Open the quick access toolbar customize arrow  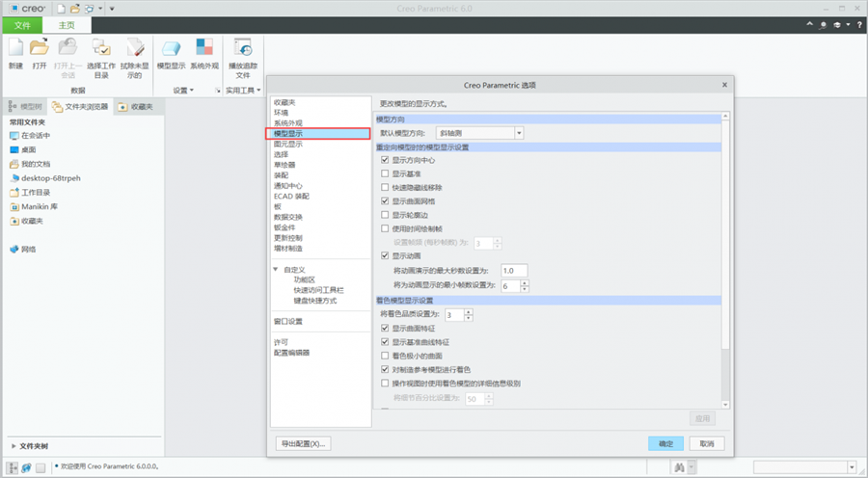point(111,9)
